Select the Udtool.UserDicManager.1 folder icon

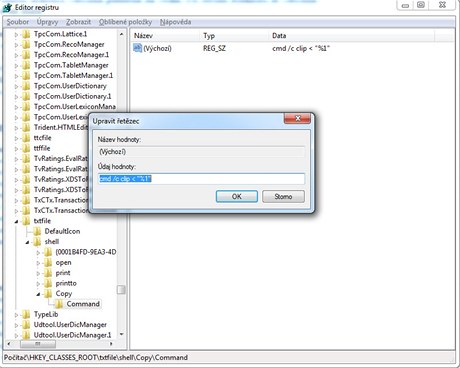[x=26, y=335]
